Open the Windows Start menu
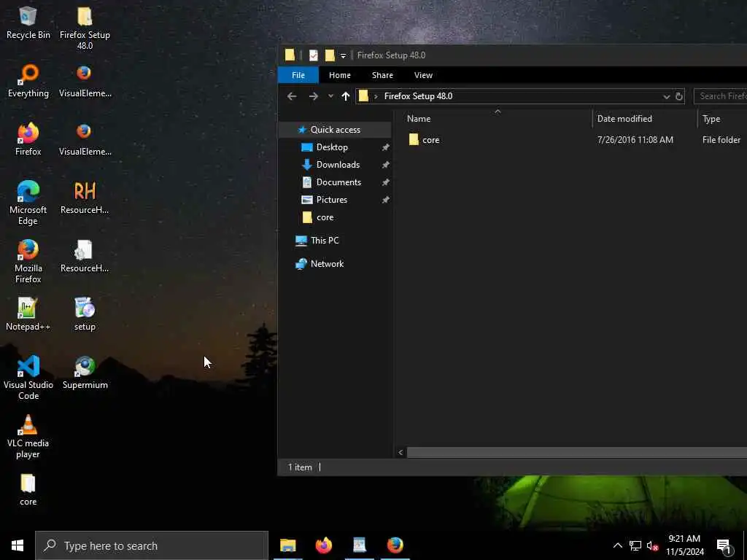The image size is (747, 560). pyautogui.click(x=18, y=545)
